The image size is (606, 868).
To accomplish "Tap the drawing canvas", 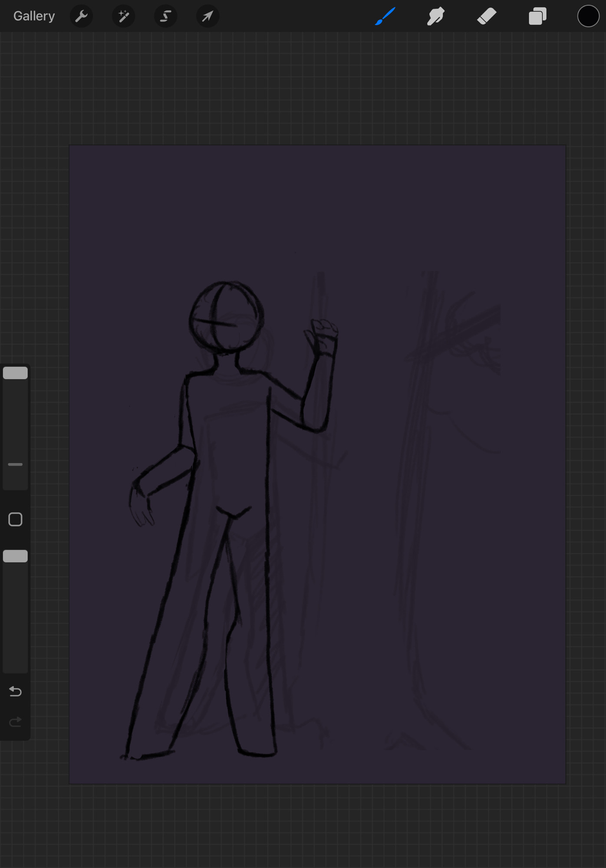I will tap(317, 464).
